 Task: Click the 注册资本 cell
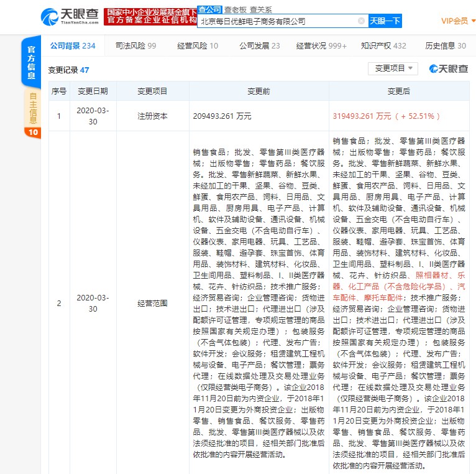[152, 116]
